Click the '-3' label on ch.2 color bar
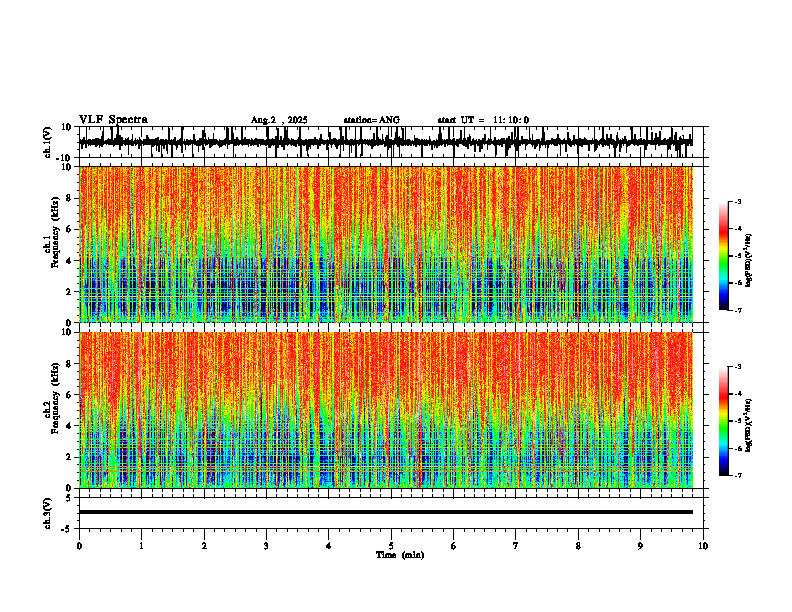The height and width of the screenshot is (612, 792). point(738,367)
